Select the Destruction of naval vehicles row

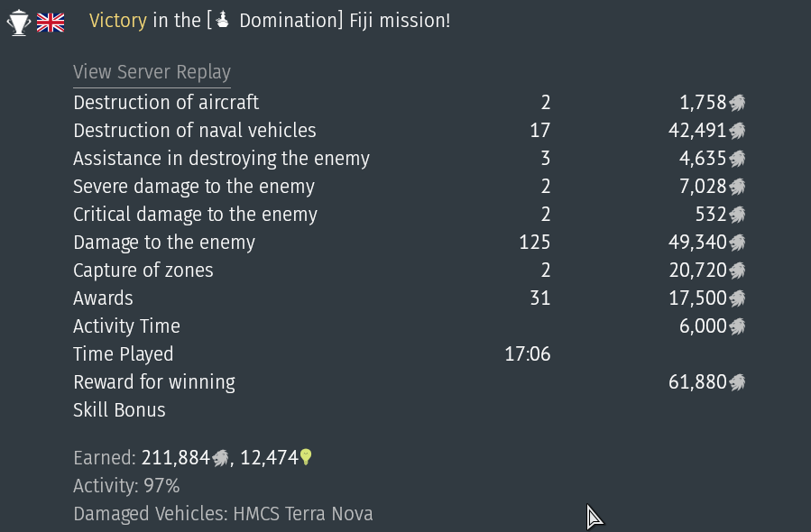click(410, 131)
